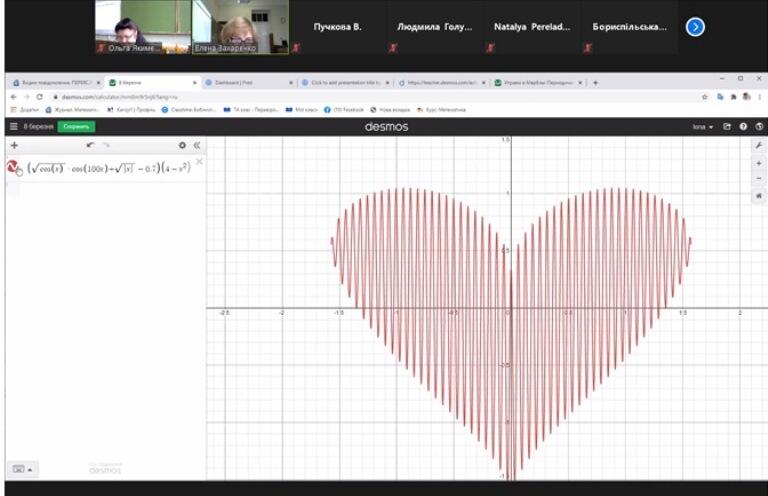Show next participants with blue arrow
The image size is (768, 496).
point(695,27)
